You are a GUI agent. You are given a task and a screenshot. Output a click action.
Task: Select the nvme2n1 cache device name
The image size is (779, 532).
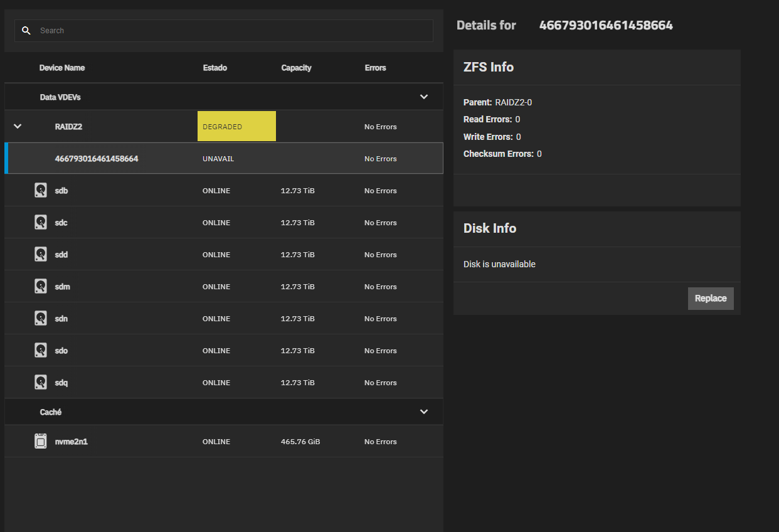pyautogui.click(x=72, y=442)
